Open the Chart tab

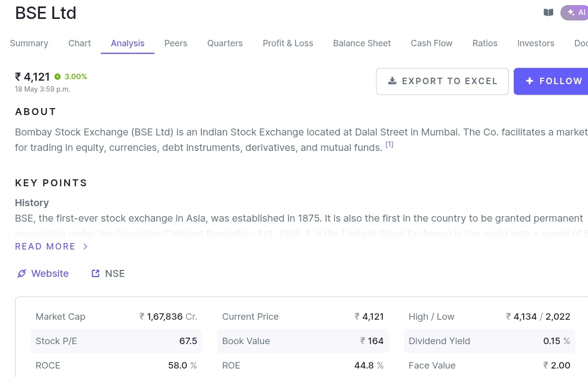point(80,43)
